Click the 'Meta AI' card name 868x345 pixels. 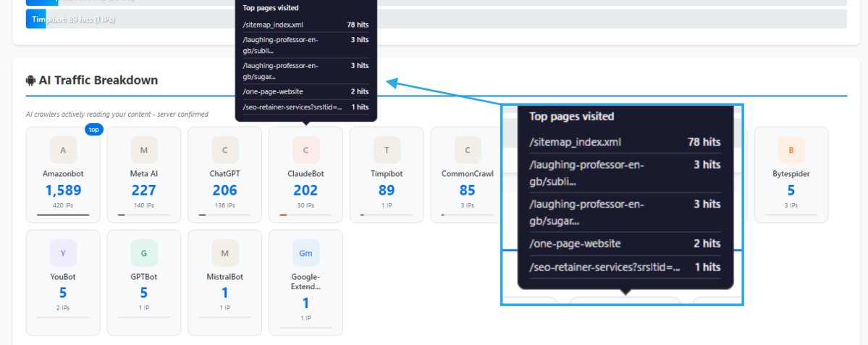144,174
